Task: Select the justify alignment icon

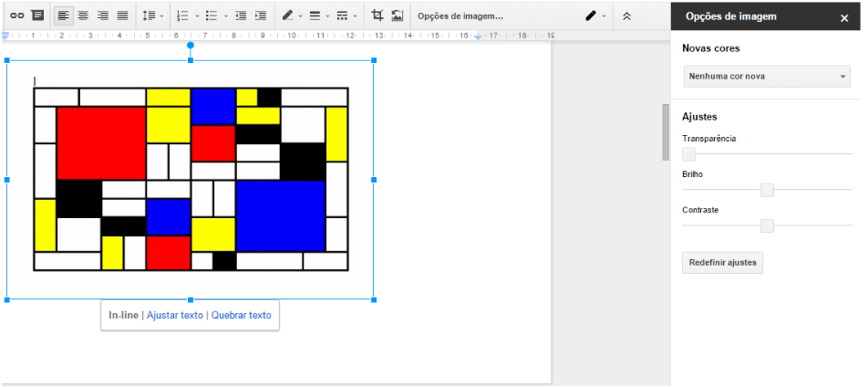Action: (122, 16)
